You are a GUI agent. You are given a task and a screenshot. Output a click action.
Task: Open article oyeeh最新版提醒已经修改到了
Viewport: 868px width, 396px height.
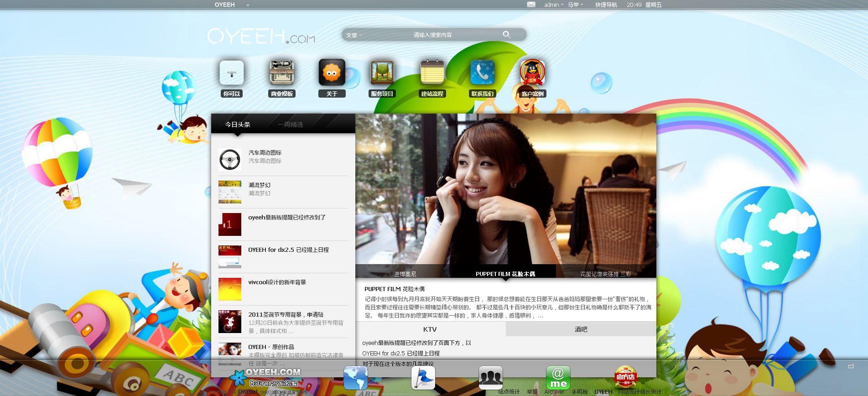pyautogui.click(x=287, y=217)
